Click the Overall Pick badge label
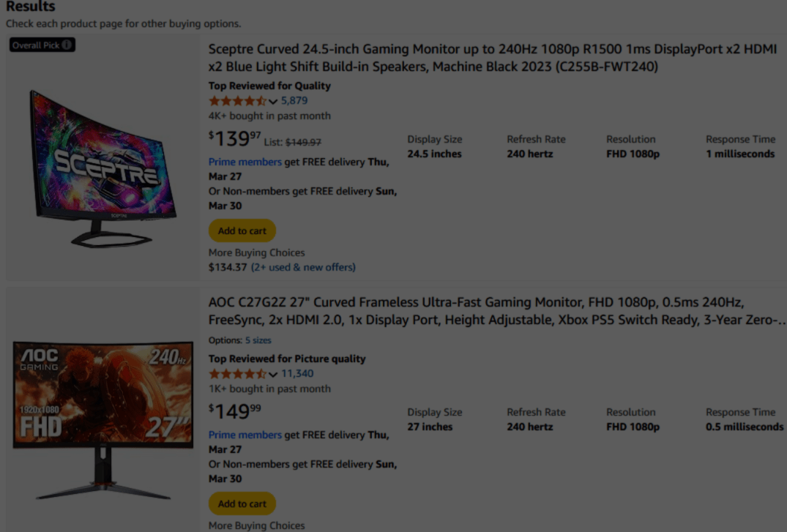 (36, 45)
